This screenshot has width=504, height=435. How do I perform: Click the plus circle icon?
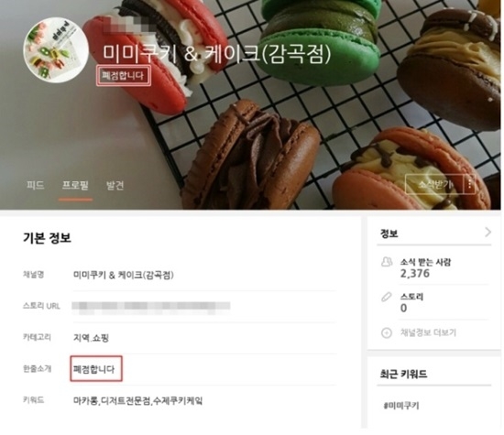point(387,332)
